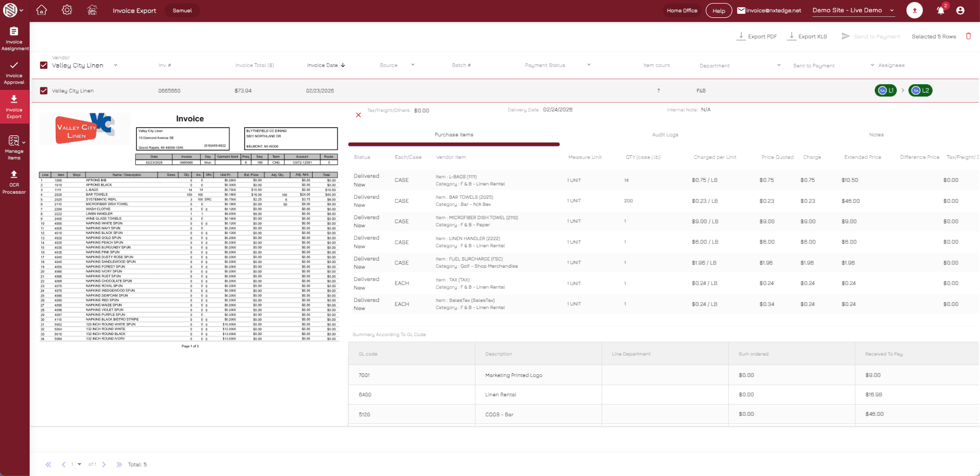
Task: Open OCR Processor in sidebar
Action: [x=14, y=182]
